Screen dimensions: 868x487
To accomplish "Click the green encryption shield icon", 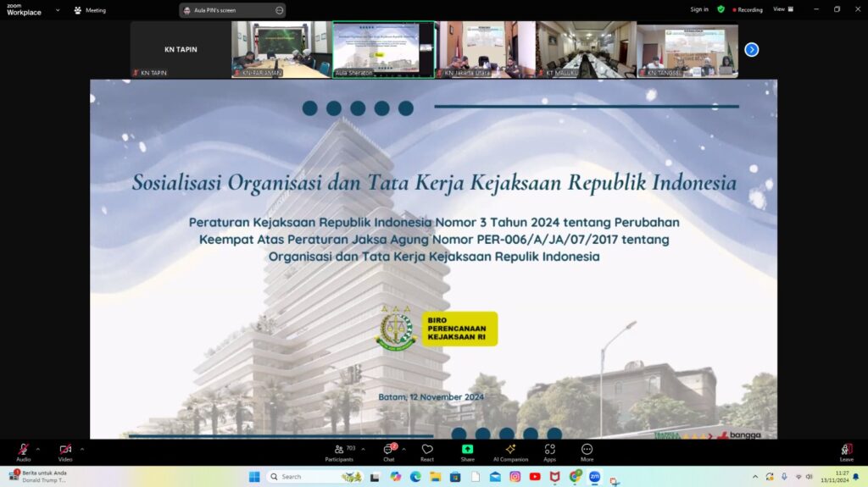I will point(721,9).
